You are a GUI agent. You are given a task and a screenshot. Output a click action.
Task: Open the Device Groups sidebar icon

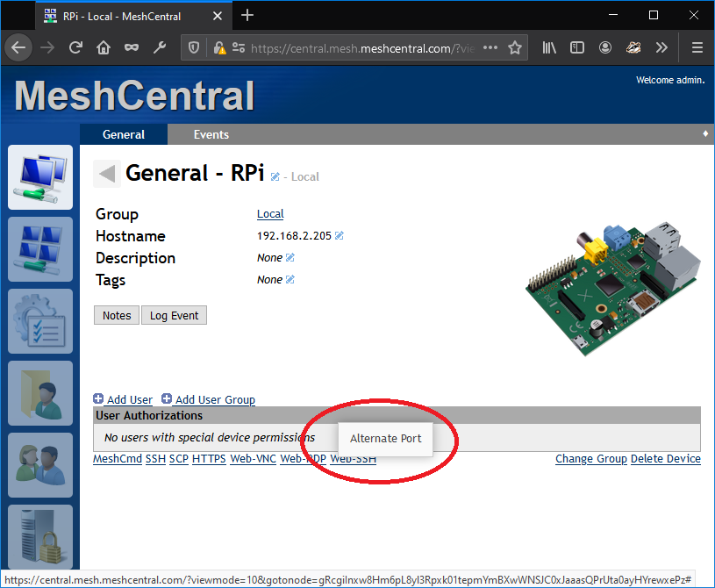pyautogui.click(x=40, y=249)
